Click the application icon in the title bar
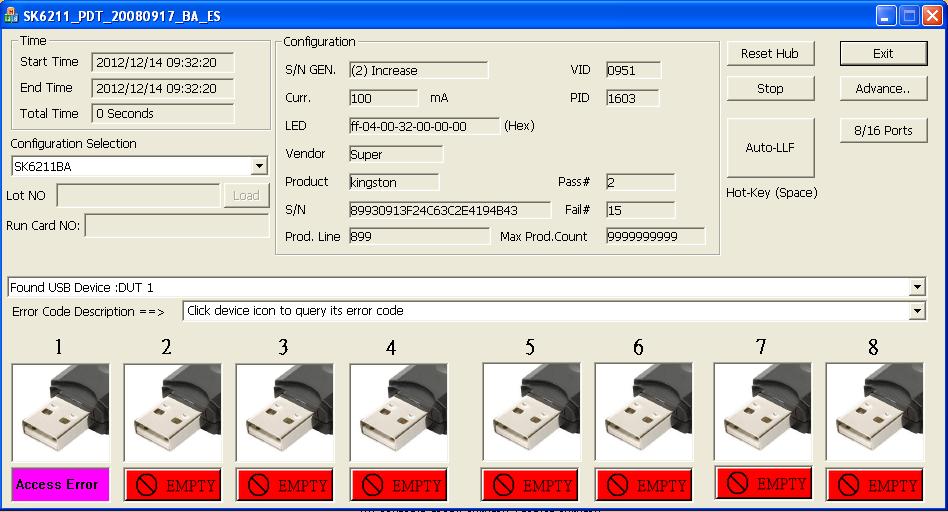Image resolution: width=948 pixels, height=512 pixels. [11, 16]
